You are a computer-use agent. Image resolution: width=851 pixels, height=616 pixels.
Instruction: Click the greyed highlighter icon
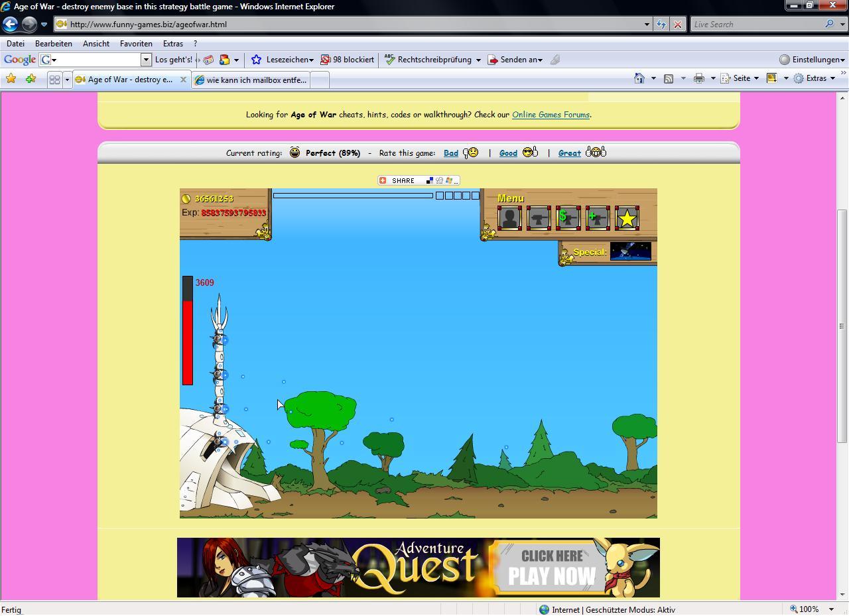click(555, 60)
